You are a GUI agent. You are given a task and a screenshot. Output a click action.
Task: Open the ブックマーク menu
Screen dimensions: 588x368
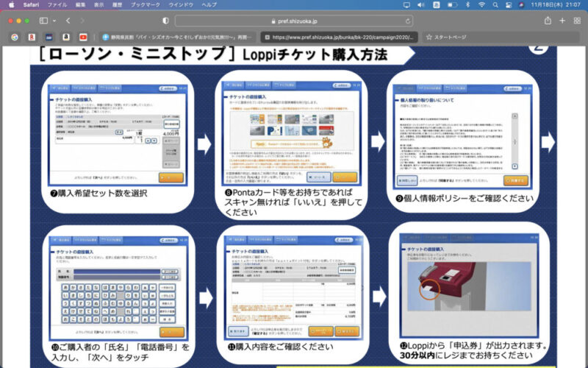click(x=145, y=5)
